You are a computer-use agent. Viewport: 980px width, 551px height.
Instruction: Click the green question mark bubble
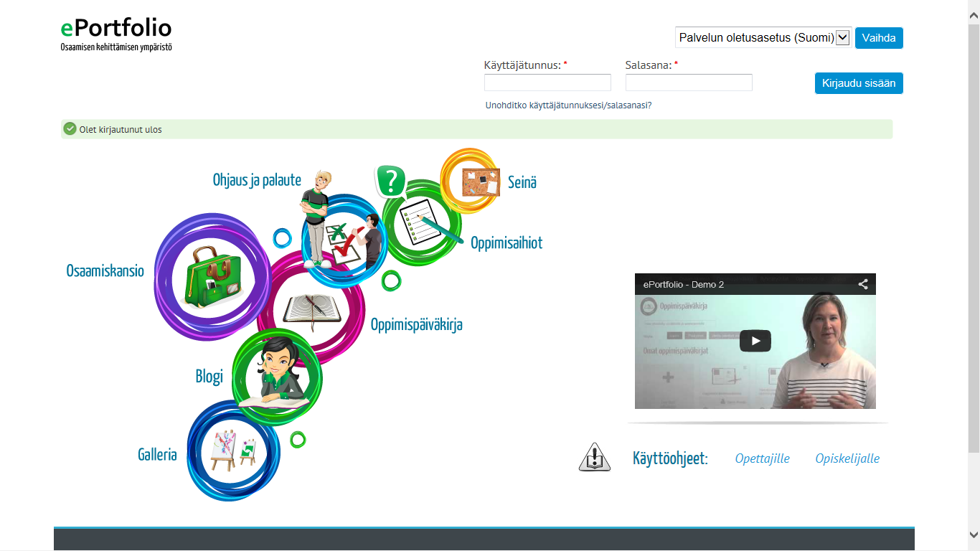click(x=390, y=181)
